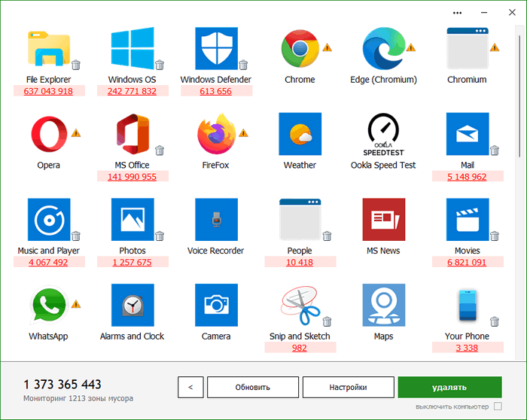This screenshot has height=420, width=527.
Task: Click the trash bin beside Windows Defender
Action: 243,65
